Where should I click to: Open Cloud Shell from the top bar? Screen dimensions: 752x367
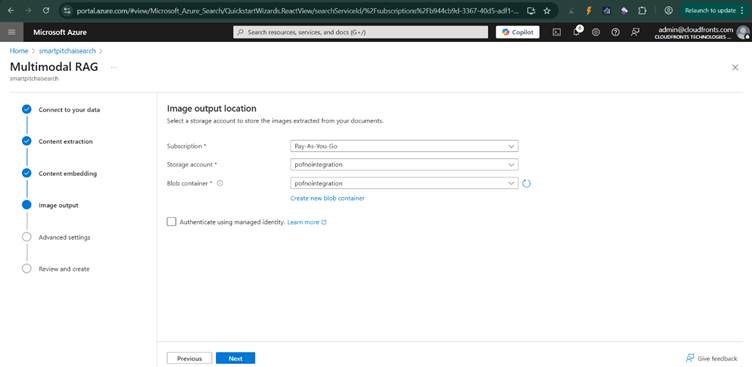pyautogui.click(x=556, y=32)
